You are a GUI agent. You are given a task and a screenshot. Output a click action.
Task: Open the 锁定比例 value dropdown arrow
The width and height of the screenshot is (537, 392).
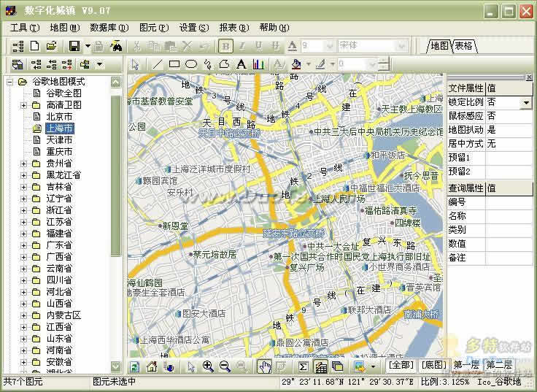526,102
